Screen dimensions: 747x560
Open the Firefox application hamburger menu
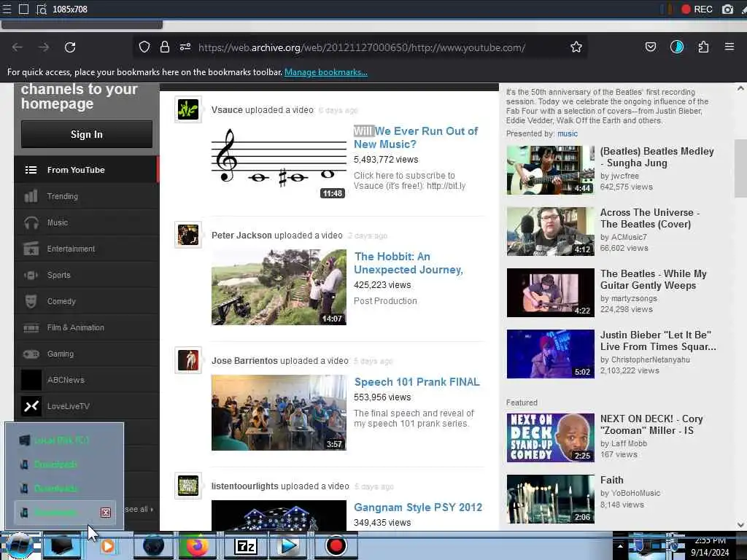[729, 47]
